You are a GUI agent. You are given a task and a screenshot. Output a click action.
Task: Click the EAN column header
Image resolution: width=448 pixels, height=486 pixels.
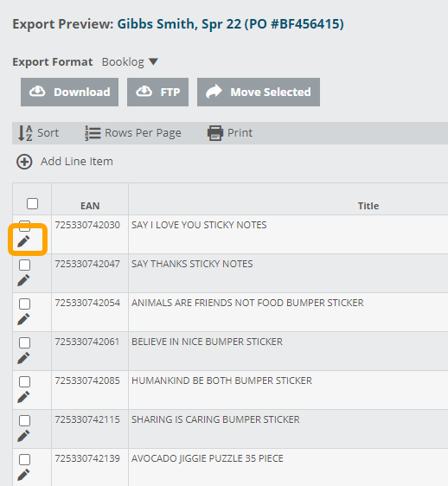[90, 206]
